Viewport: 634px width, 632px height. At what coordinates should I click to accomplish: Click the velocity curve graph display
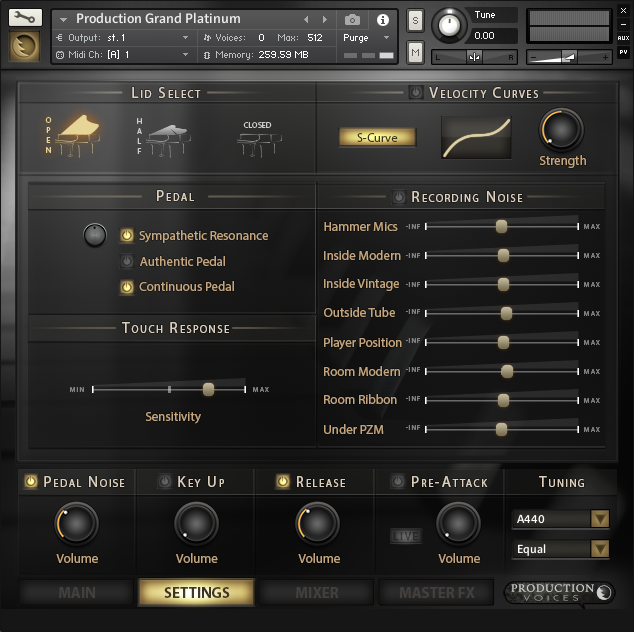pos(476,137)
